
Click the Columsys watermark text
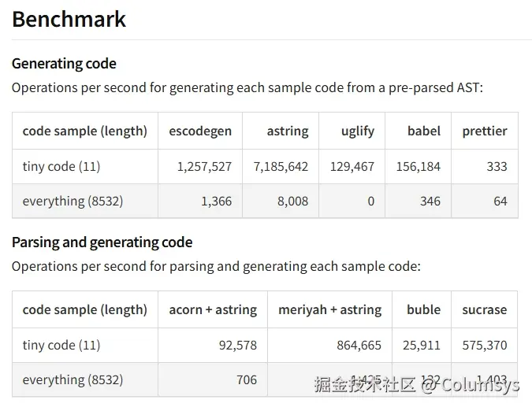click(x=479, y=385)
